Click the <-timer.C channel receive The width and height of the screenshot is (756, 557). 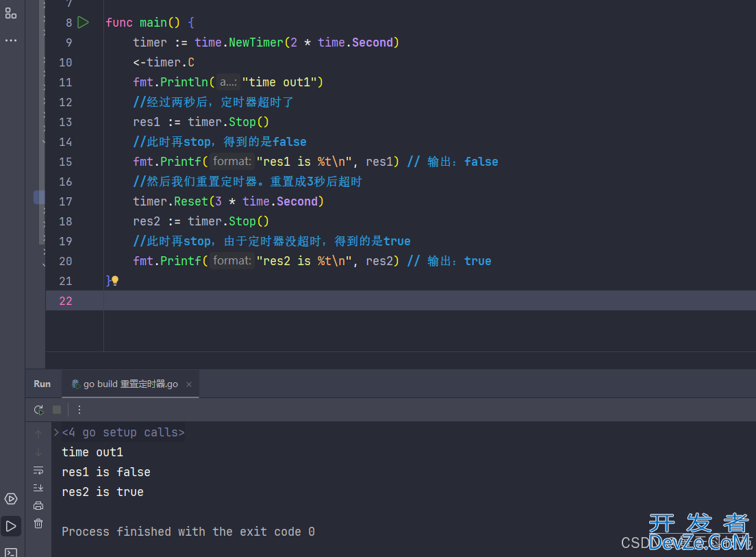tap(164, 62)
